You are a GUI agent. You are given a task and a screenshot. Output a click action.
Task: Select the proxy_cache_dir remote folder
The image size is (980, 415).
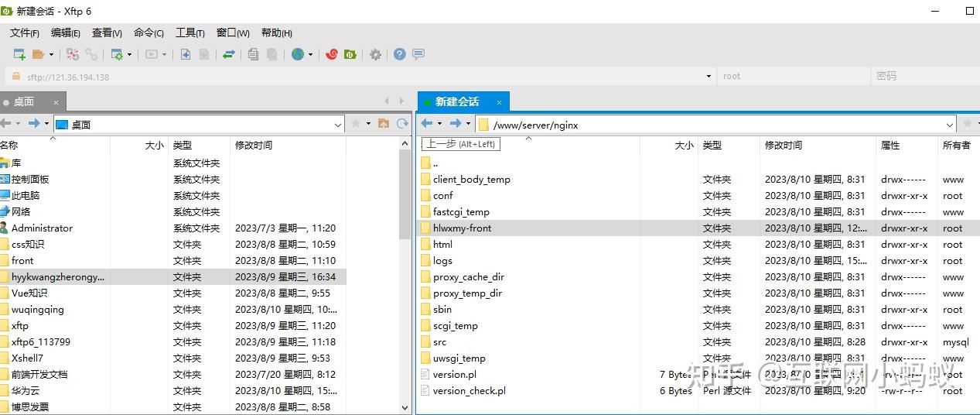[x=469, y=276]
